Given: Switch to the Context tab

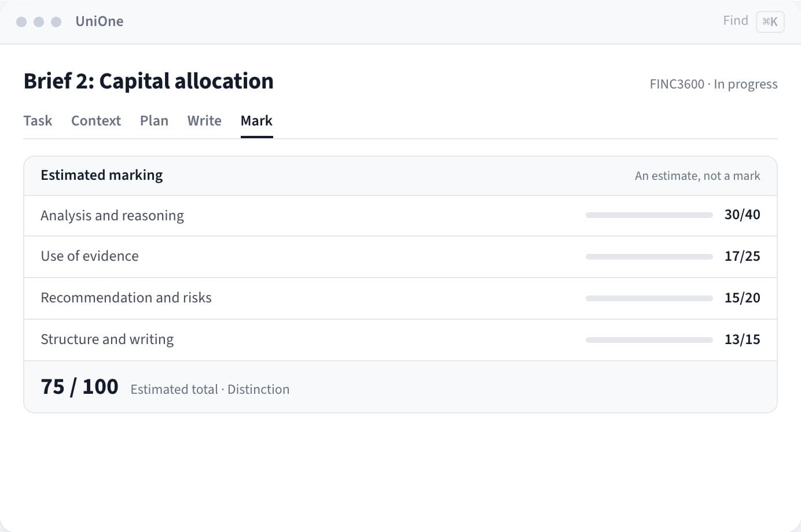Looking at the screenshot, I should coord(96,121).
